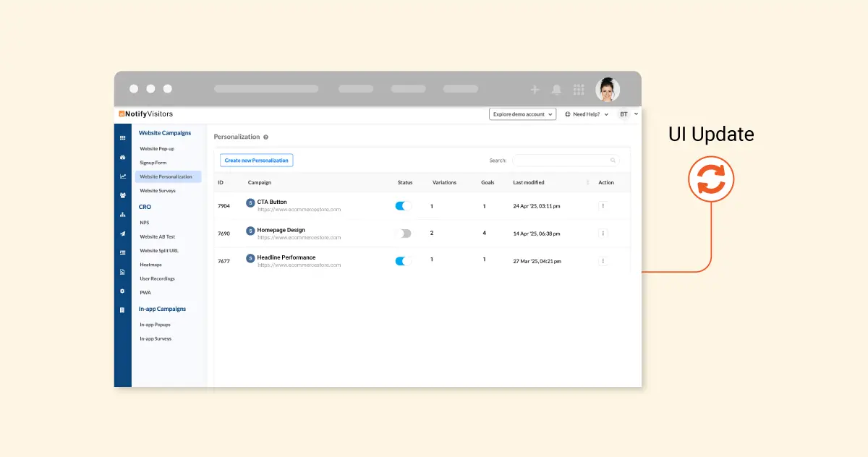
Task: Select Website Pop-up in sidebar menu
Action: [157, 149]
